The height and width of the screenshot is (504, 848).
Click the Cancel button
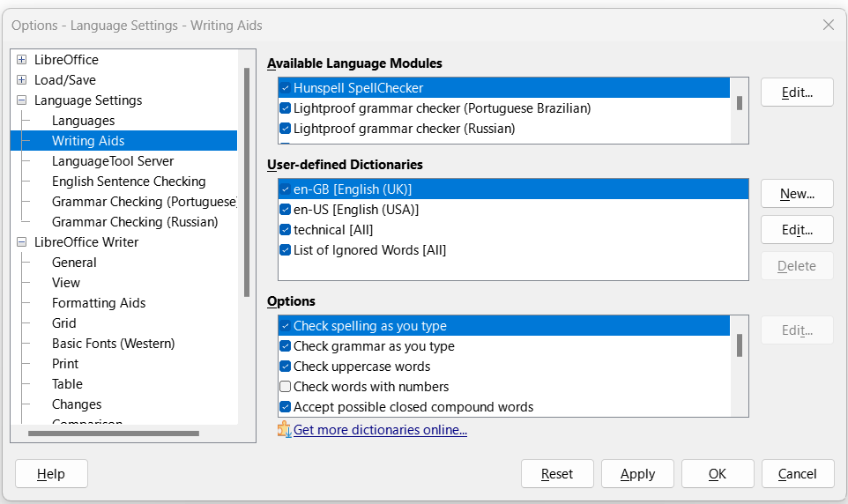pyautogui.click(x=798, y=474)
